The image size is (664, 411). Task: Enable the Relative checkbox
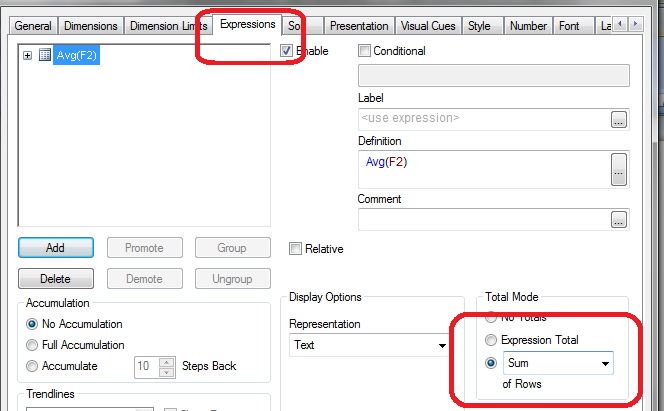[295, 248]
